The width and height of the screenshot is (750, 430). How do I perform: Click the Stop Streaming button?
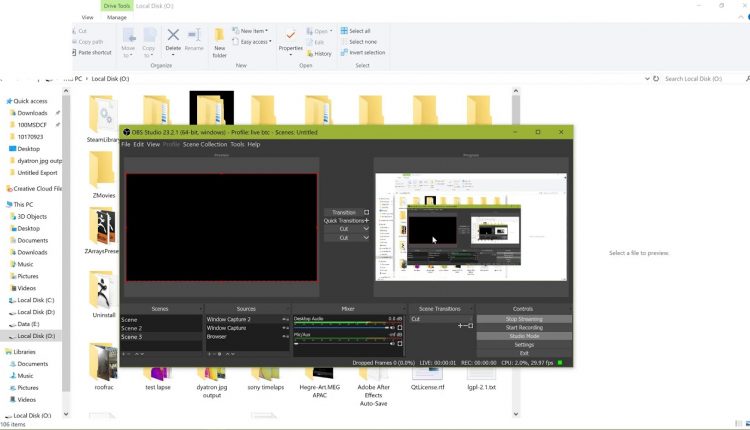tap(524, 319)
